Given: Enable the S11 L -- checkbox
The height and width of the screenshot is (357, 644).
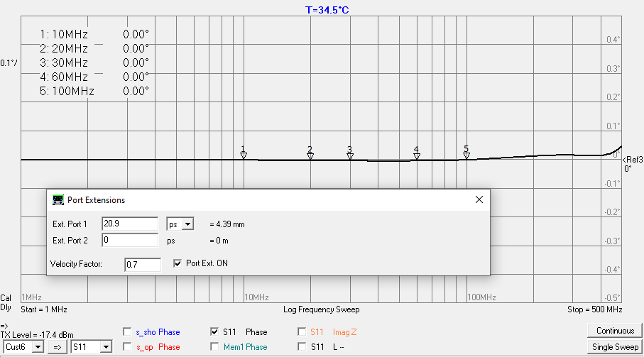Looking at the screenshot, I should point(302,347).
